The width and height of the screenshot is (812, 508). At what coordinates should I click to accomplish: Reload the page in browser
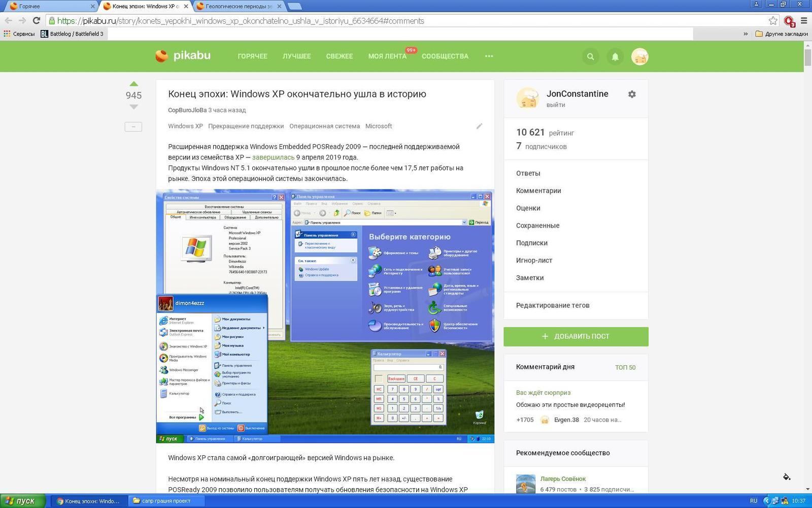pyautogui.click(x=36, y=21)
